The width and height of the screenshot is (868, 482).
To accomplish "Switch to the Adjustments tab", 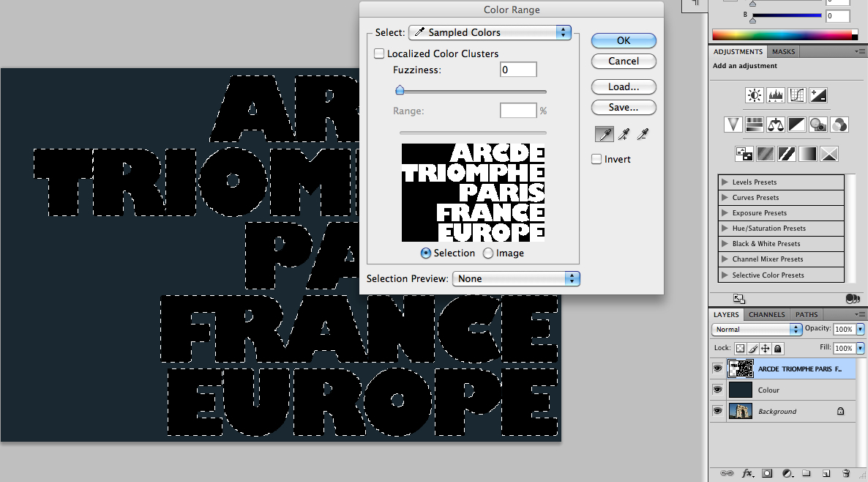I will click(738, 51).
